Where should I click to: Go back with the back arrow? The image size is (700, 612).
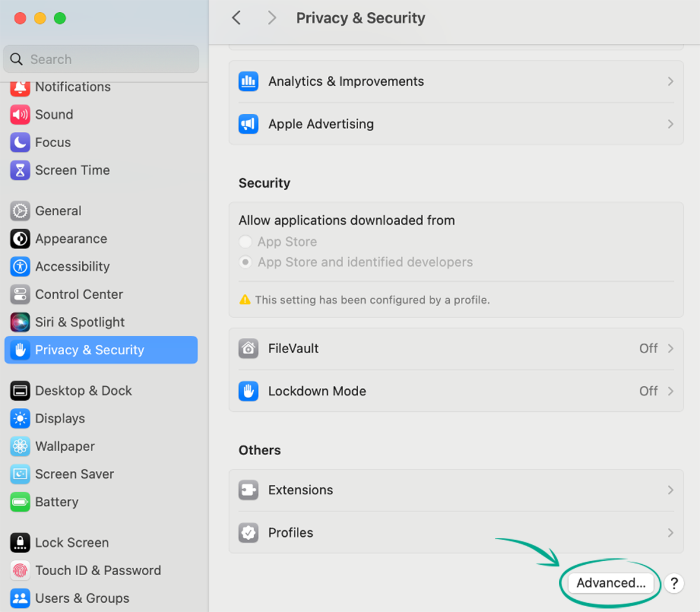236,18
